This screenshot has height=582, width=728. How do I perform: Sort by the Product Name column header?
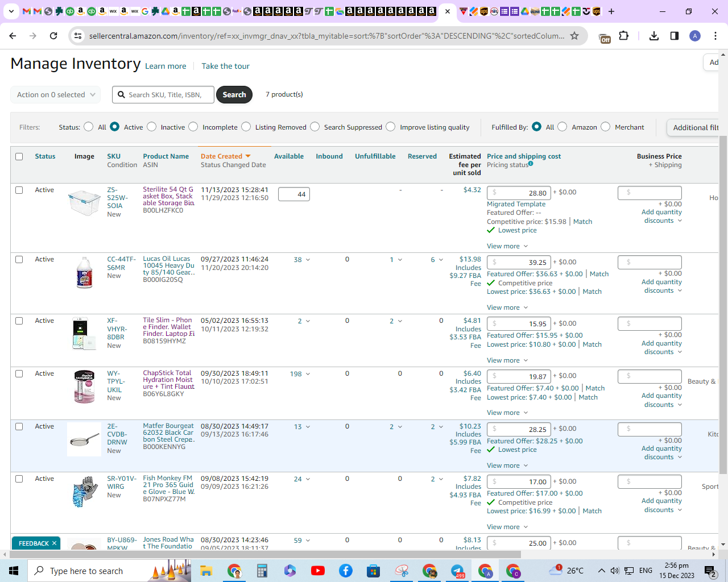[166, 156]
